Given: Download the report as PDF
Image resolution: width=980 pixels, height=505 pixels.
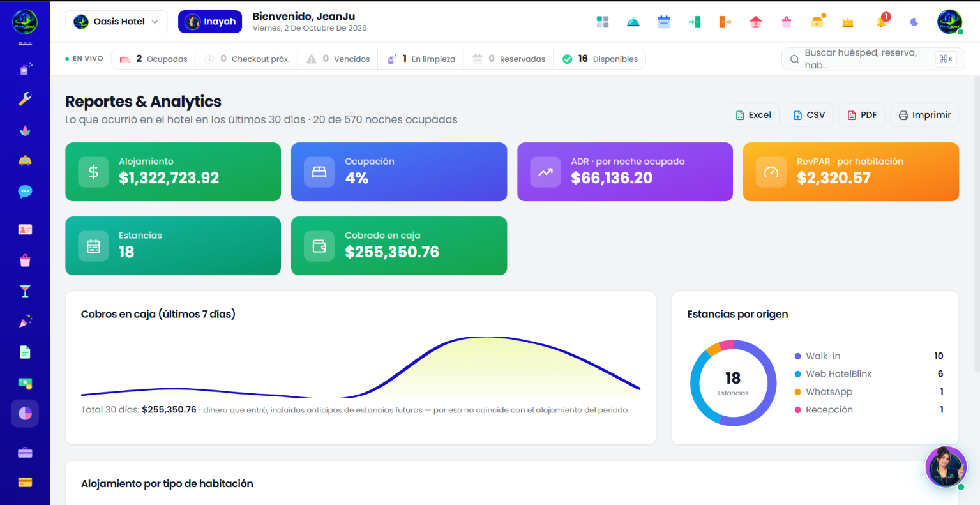Looking at the screenshot, I should click(x=862, y=115).
